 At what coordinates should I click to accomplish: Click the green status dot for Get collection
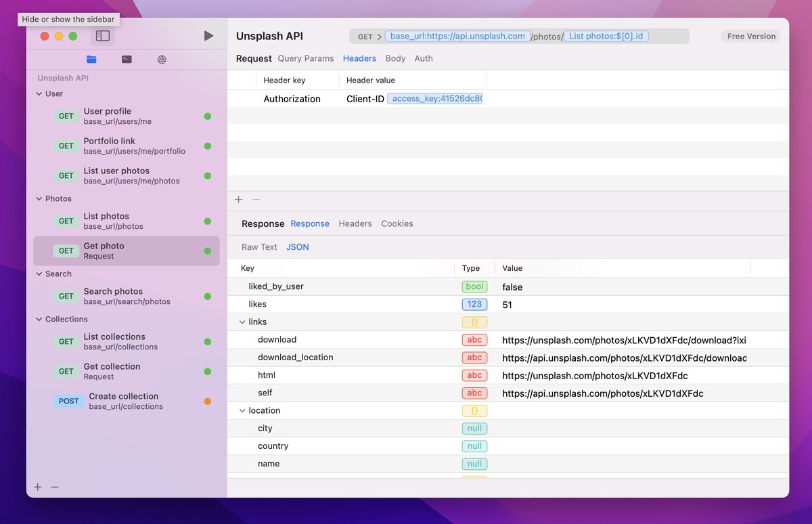pyautogui.click(x=208, y=372)
